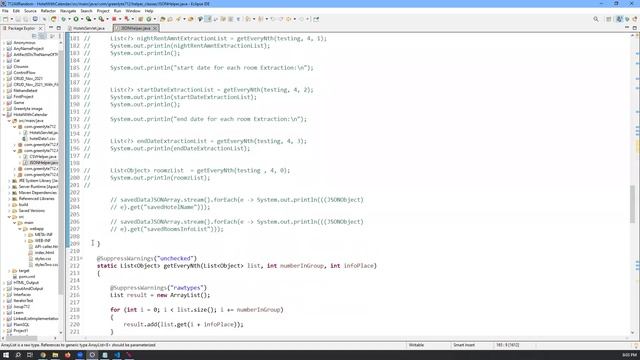Switch to the HotelsServlet.java editor tab
Image resolution: width=640 pixels, height=360 pixels.
[x=89, y=28]
